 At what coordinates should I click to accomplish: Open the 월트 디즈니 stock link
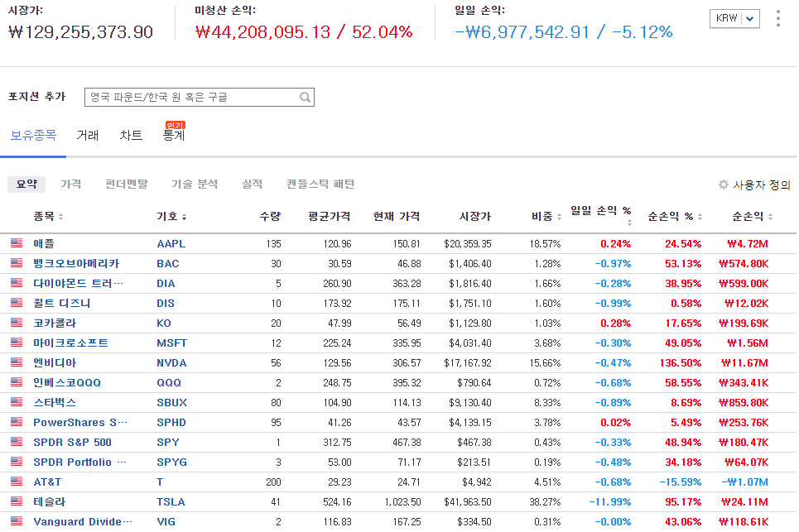coord(61,304)
